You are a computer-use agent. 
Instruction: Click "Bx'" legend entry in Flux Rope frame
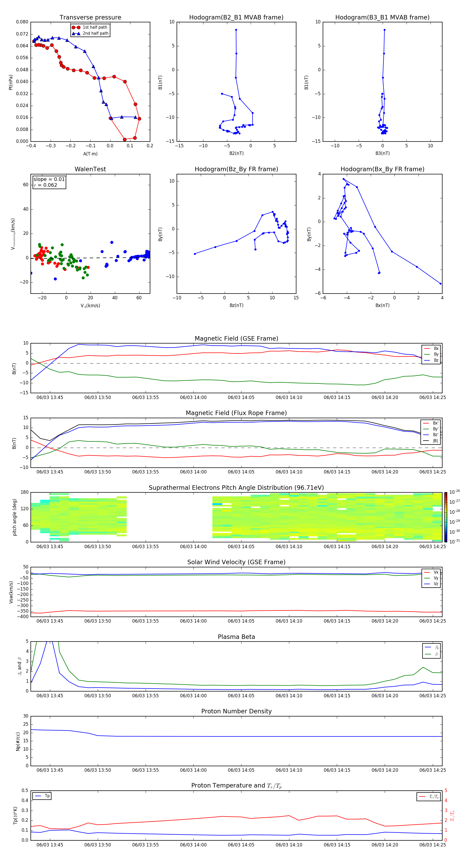click(x=431, y=423)
